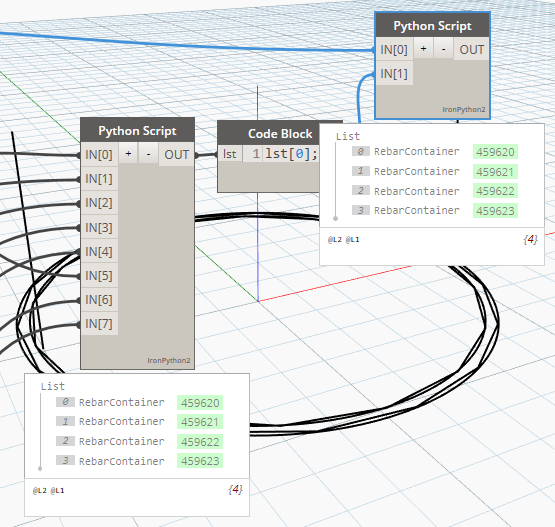Click minus button on large Python Script node
Image resolution: width=555 pixels, height=527 pixels.
pos(148,154)
